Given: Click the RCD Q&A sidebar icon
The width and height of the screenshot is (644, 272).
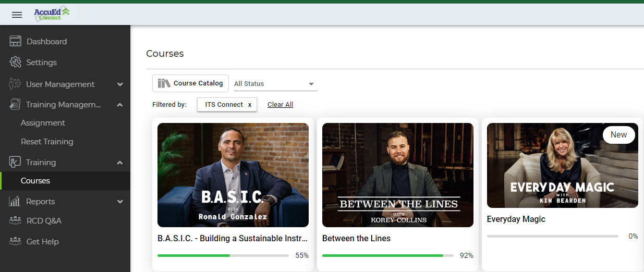Looking at the screenshot, I should 15,221.
